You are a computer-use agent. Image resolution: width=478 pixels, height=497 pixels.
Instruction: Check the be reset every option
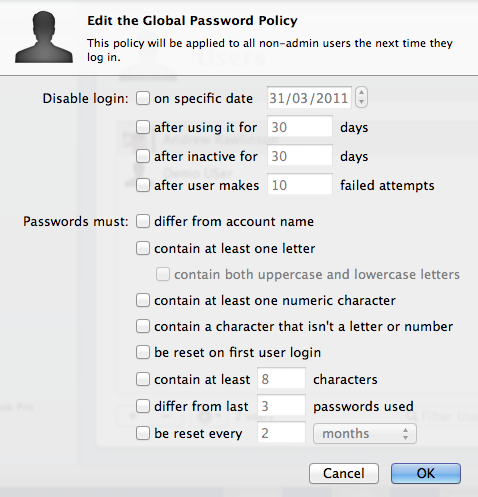(x=143, y=433)
